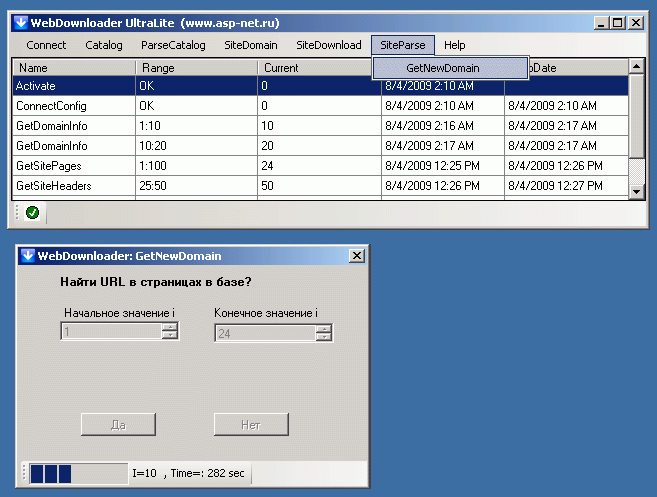Click the Current value 50 cell
The image size is (657, 497).
click(x=319, y=186)
